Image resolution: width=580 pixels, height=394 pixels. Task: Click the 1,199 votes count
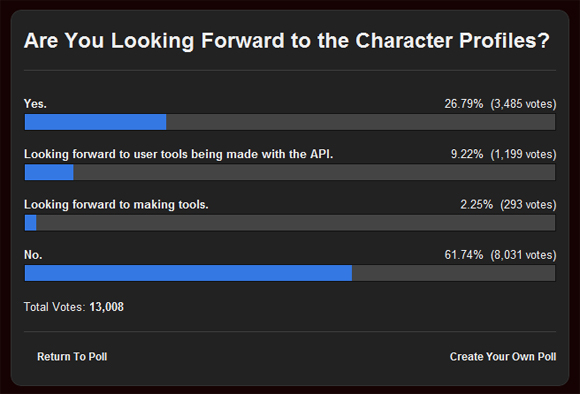[523, 154]
